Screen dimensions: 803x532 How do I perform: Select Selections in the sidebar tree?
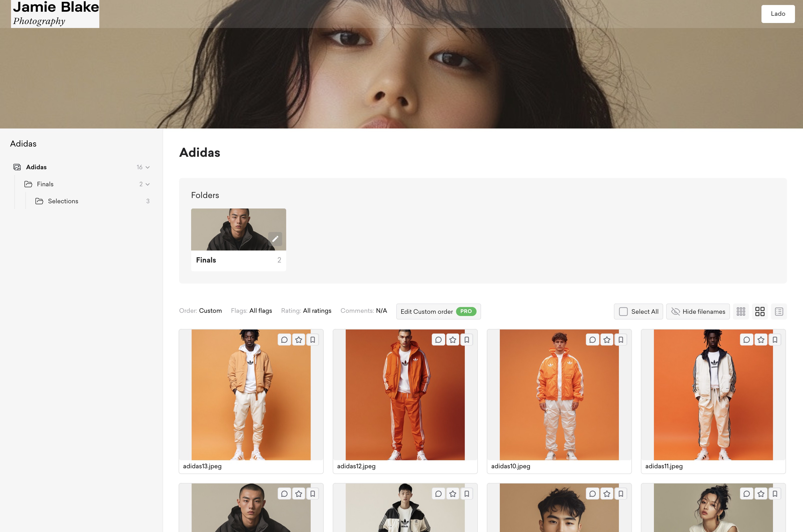63,201
